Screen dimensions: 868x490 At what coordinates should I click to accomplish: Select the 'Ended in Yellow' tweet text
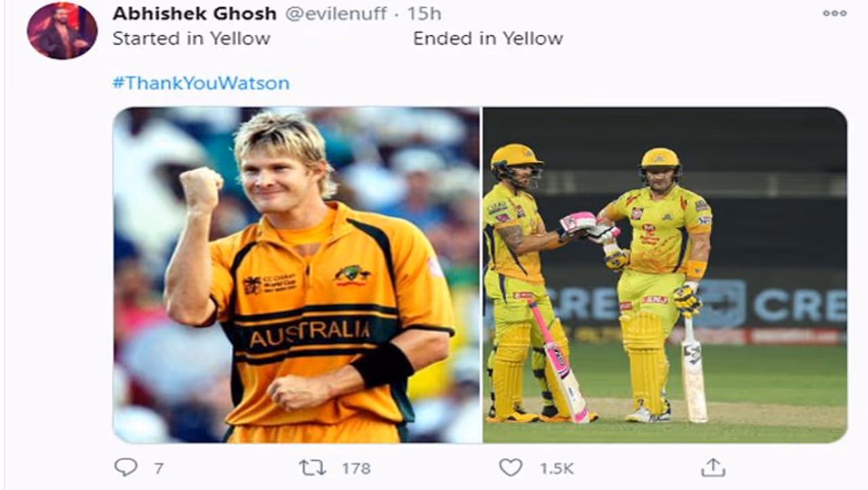click(x=488, y=39)
